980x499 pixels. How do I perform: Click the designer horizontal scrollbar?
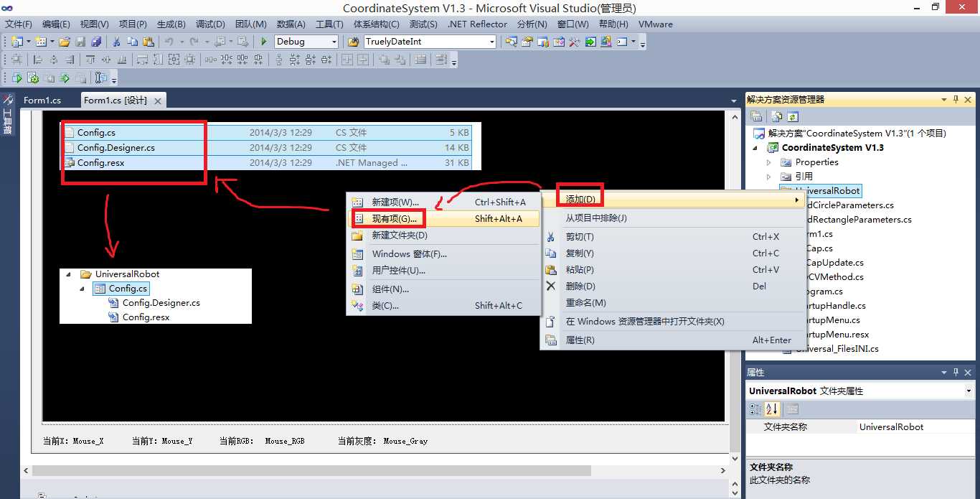(311, 471)
